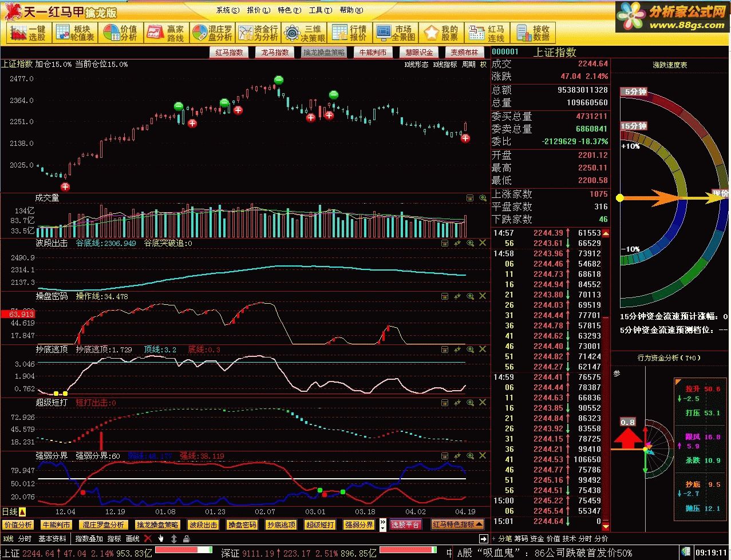Switch to K线 view mode
This screenshot has height=560, width=731.
(x=9, y=538)
